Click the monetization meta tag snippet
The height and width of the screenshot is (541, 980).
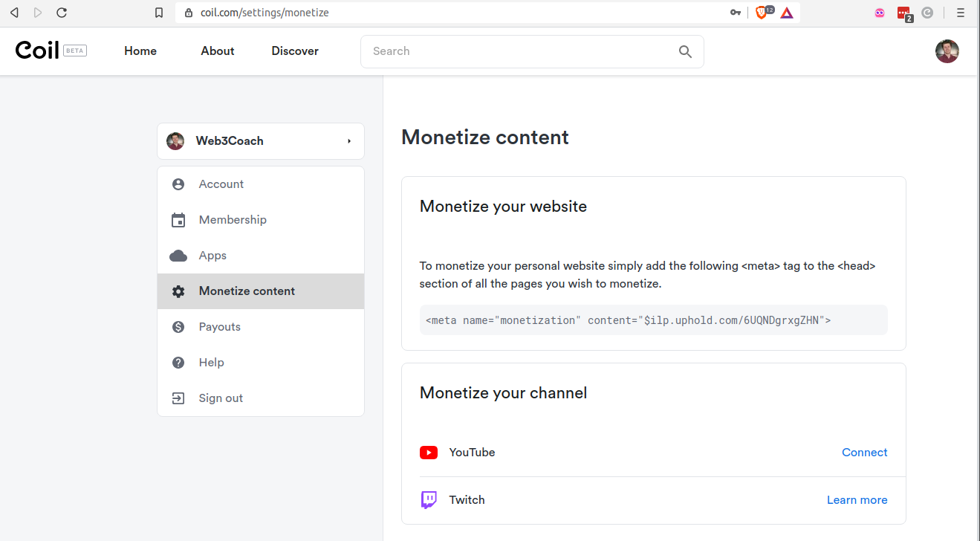pos(628,320)
